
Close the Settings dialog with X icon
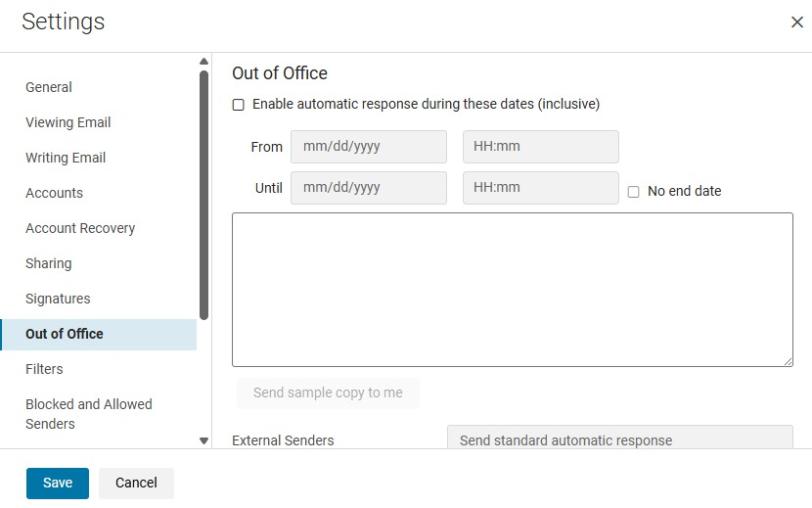coord(796,23)
